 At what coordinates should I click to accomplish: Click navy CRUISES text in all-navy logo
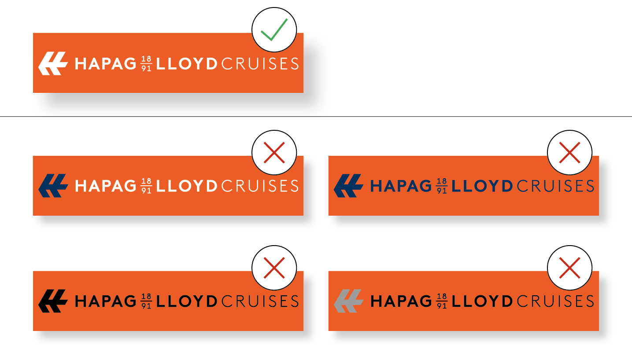click(x=555, y=186)
